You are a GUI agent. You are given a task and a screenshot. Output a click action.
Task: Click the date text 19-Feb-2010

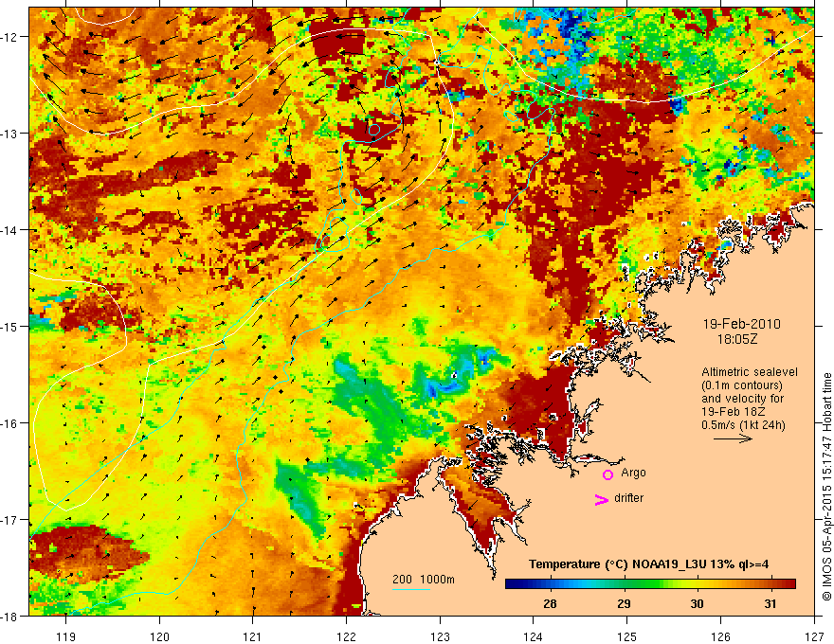pyautogui.click(x=741, y=324)
